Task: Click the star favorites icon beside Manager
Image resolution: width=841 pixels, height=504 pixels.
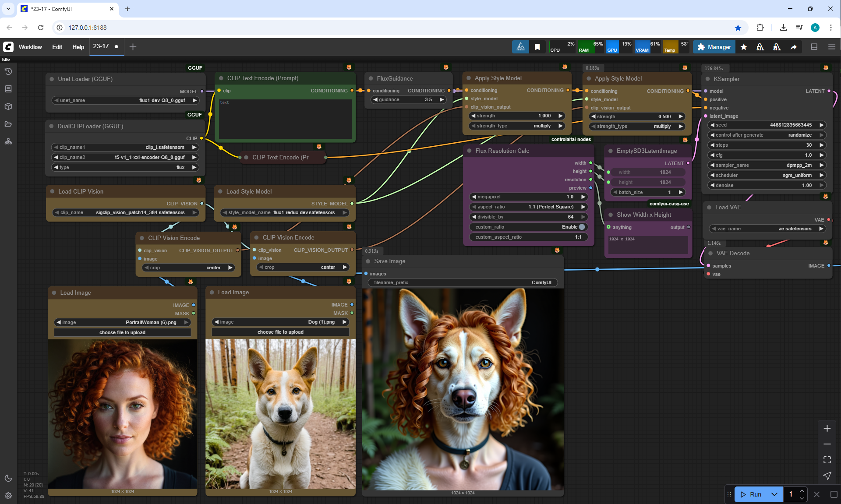Action: pos(744,47)
